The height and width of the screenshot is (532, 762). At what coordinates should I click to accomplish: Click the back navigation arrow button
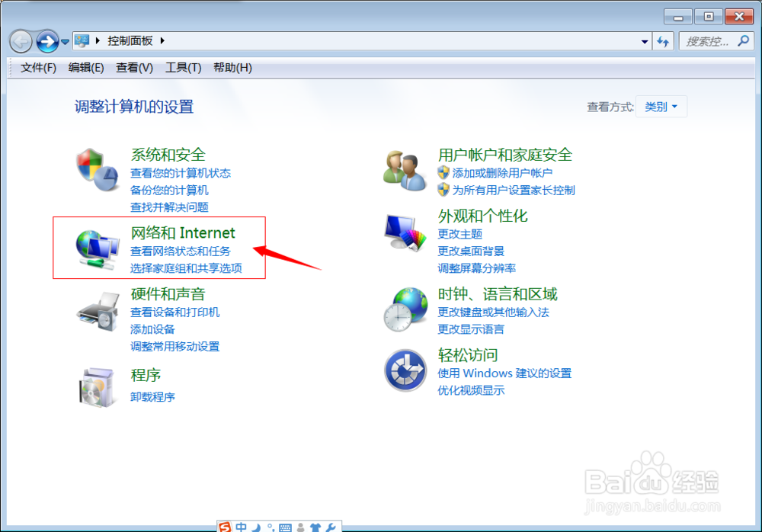(x=21, y=41)
